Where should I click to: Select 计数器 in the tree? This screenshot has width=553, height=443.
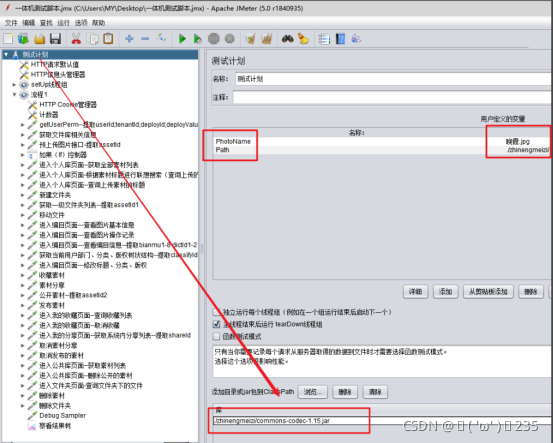[49, 115]
